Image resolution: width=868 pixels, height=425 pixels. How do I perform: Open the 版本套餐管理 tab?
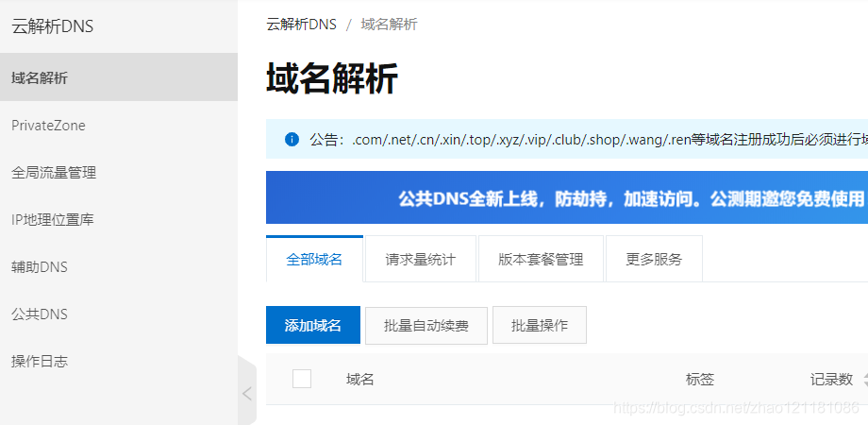[x=541, y=259]
